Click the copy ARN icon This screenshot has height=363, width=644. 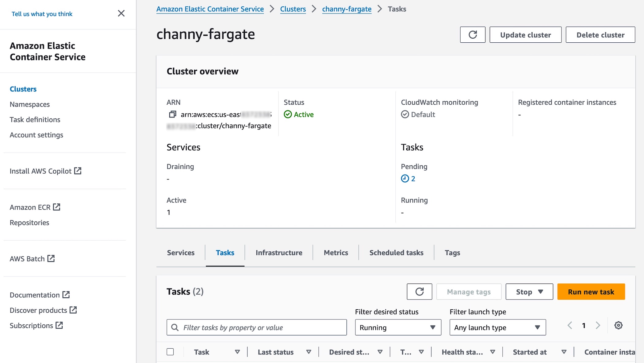pyautogui.click(x=173, y=114)
